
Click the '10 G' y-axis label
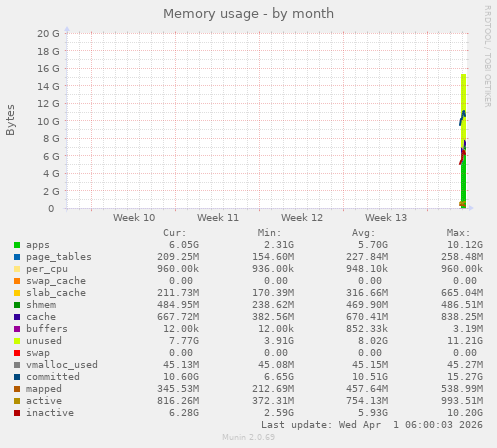tap(48, 121)
